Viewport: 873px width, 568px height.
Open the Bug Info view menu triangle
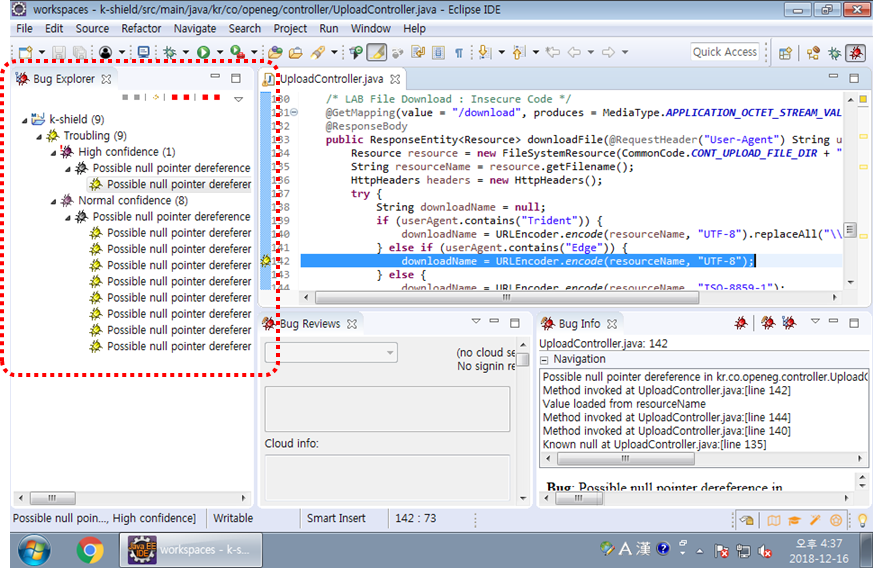coord(815,321)
